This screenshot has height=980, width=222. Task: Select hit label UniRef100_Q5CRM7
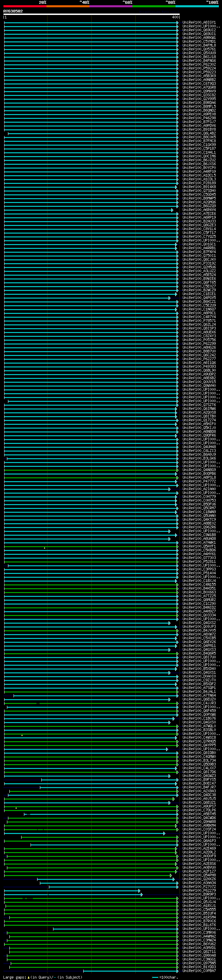click(x=199, y=508)
